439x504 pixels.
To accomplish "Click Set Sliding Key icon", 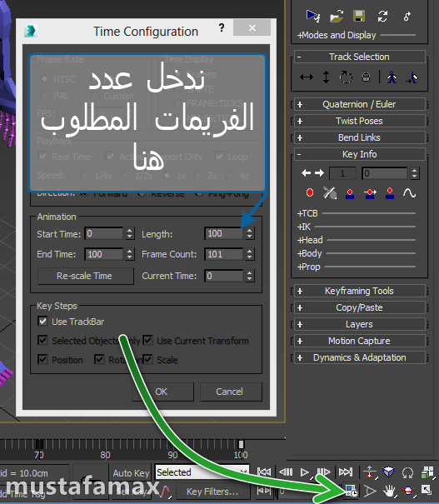I will coord(370,193).
